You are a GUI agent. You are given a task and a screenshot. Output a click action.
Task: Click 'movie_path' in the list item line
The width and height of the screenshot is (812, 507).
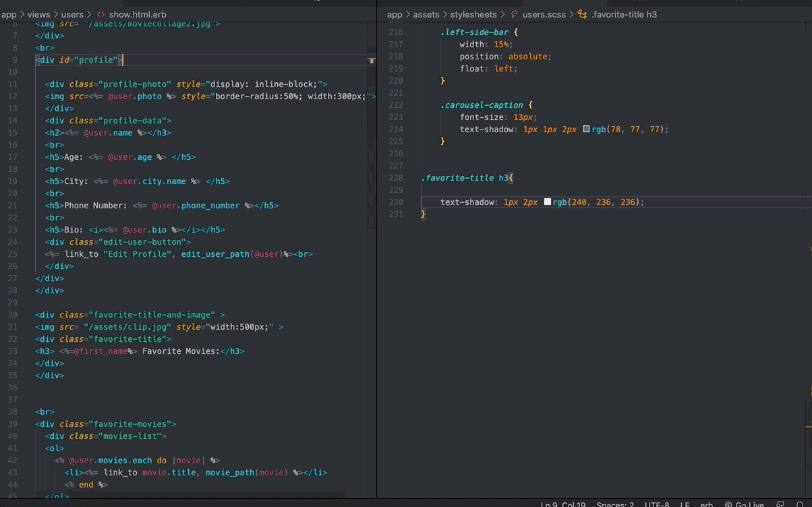tap(230, 473)
